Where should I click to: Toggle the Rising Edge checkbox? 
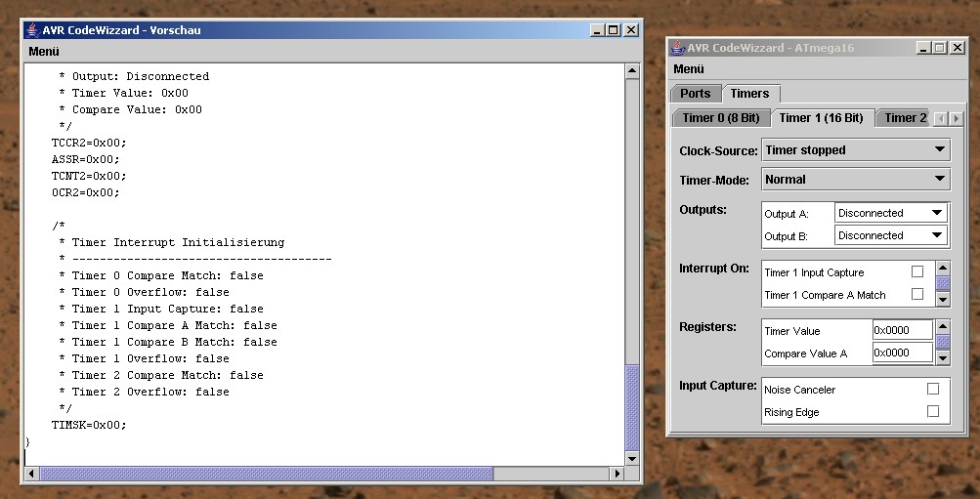tap(932, 411)
